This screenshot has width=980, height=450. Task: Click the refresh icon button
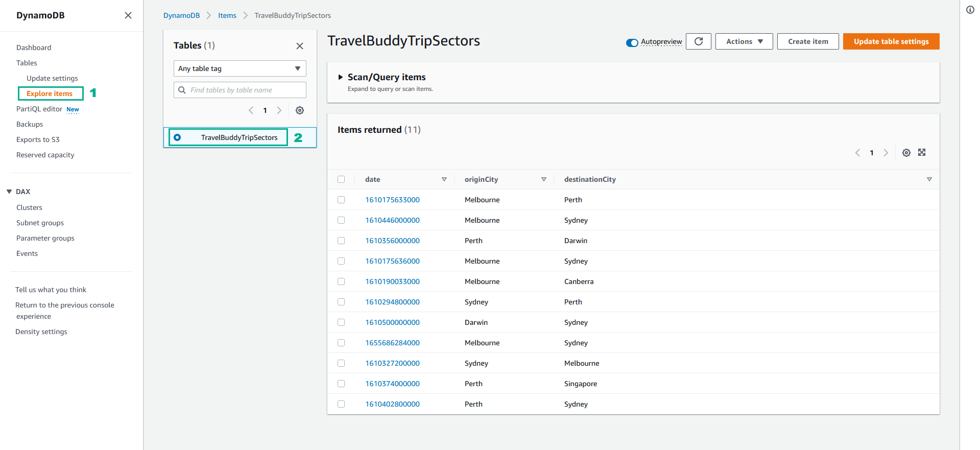tap(699, 41)
